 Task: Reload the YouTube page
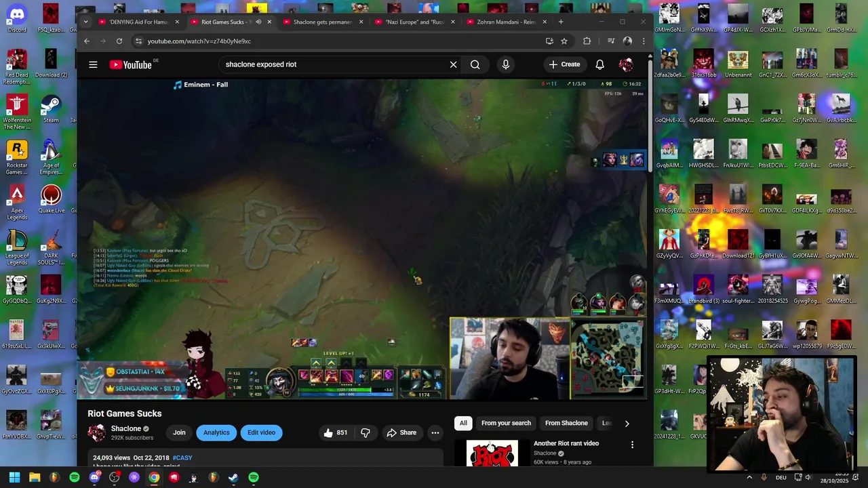pyautogui.click(x=119, y=41)
